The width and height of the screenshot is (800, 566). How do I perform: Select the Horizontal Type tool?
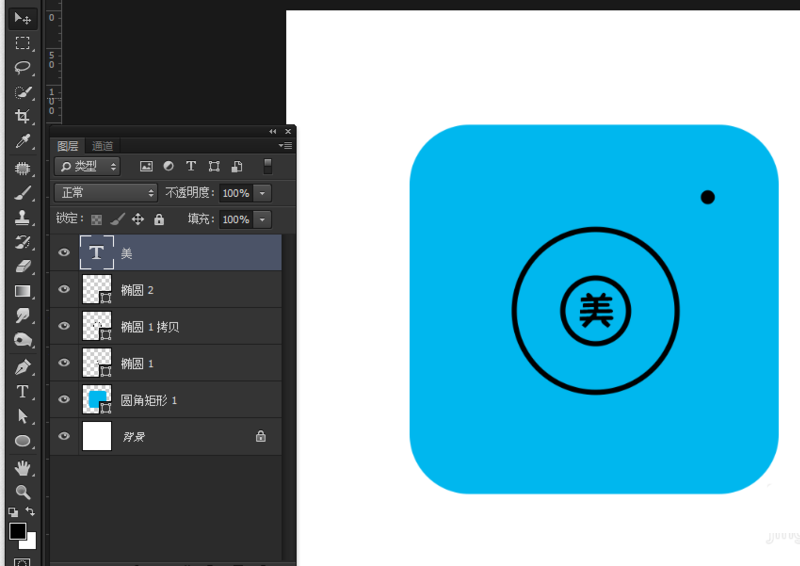point(22,391)
